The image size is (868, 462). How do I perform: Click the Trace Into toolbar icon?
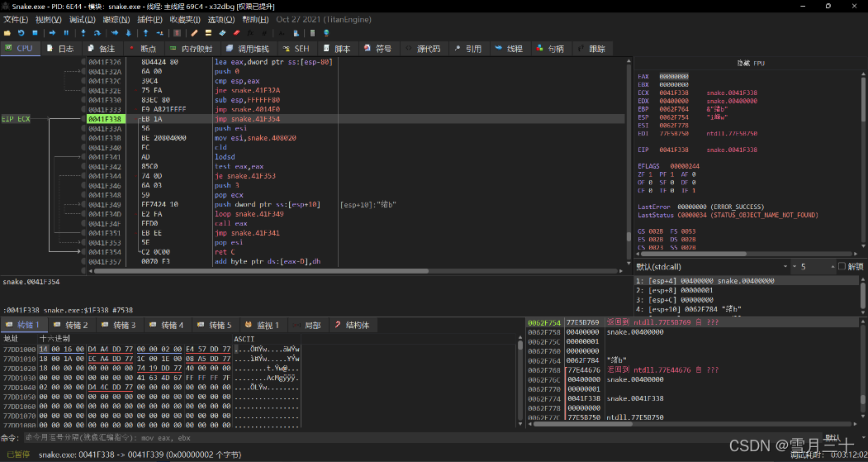(115, 33)
